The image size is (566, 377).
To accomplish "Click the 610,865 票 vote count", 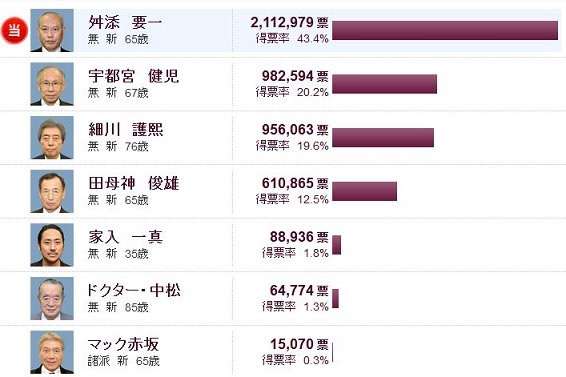I will click(295, 183).
